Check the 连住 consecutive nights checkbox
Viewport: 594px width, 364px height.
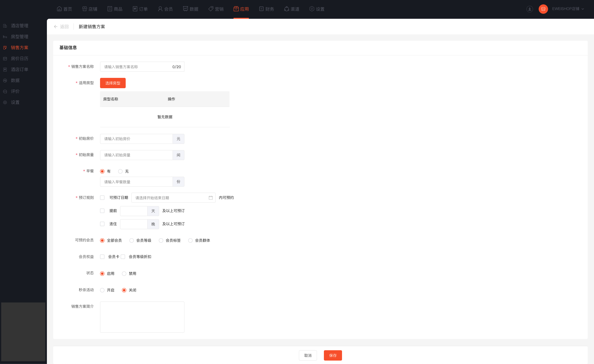102,224
